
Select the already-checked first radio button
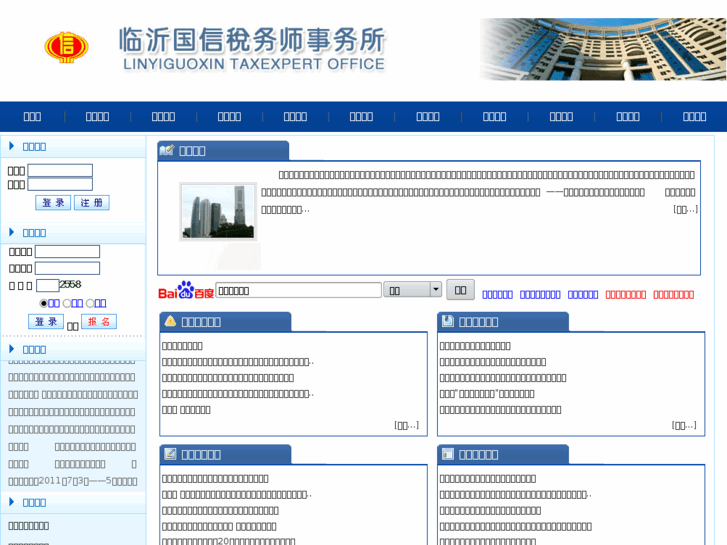pyautogui.click(x=44, y=303)
